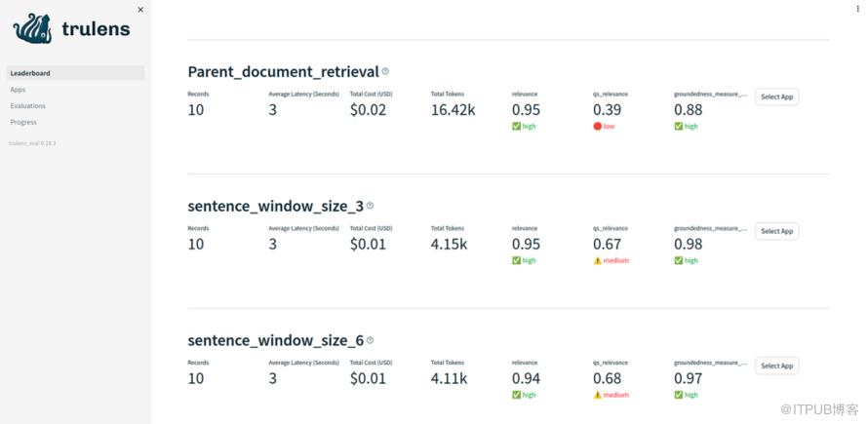Screen dimensions: 868x424
Task: Click the 16.42k Total Tokens value
Action: [x=453, y=110]
